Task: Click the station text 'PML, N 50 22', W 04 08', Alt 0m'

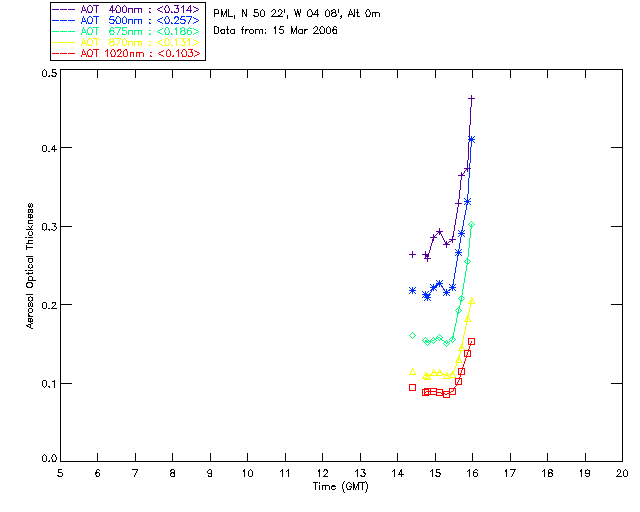Action: pyautogui.click(x=297, y=13)
